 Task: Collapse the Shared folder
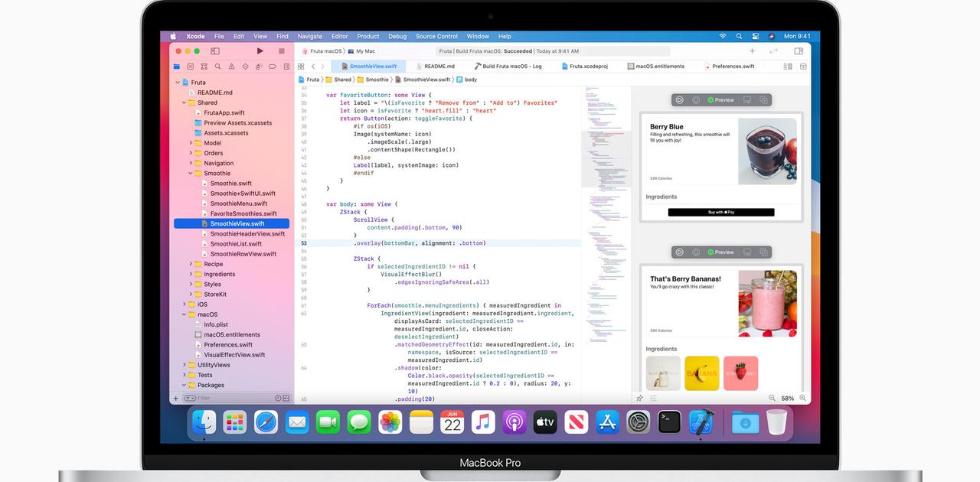184,103
